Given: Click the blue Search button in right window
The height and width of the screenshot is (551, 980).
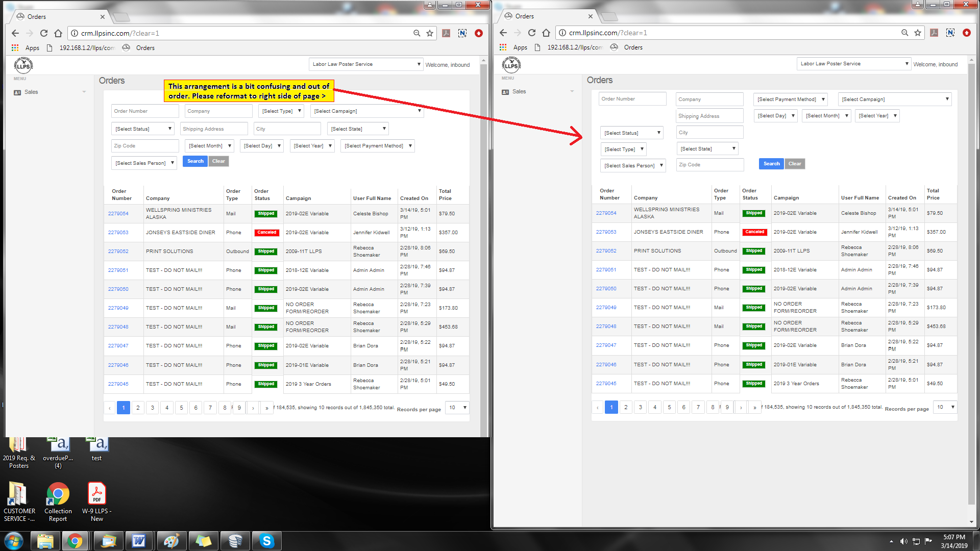Looking at the screenshot, I should click(x=771, y=164).
